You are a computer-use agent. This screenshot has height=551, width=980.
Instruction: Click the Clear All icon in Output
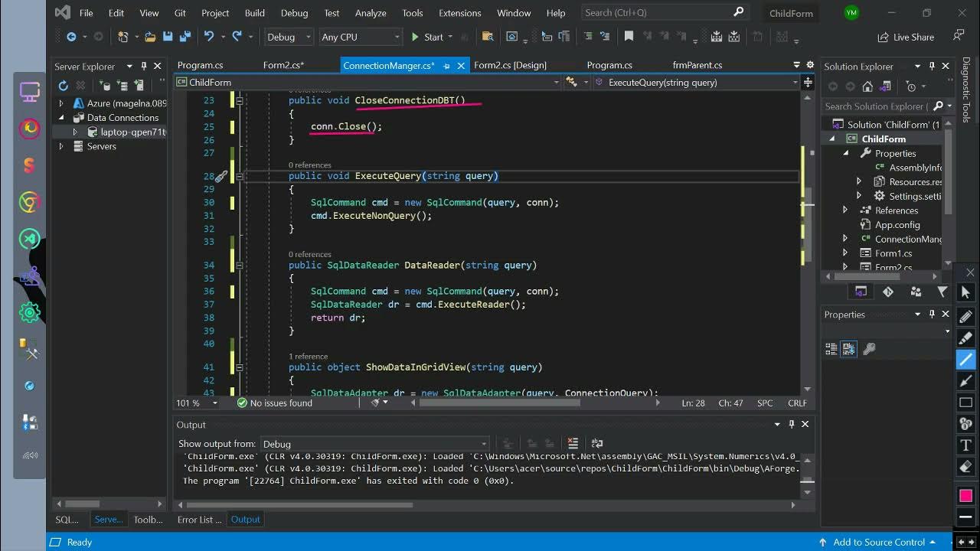[573, 443]
